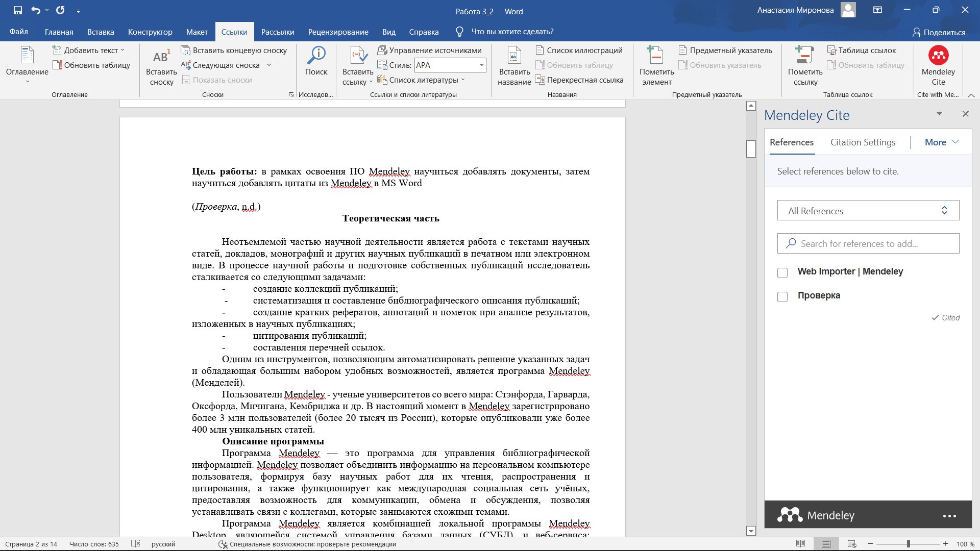Switch to Web Layout view icon

[851, 544]
